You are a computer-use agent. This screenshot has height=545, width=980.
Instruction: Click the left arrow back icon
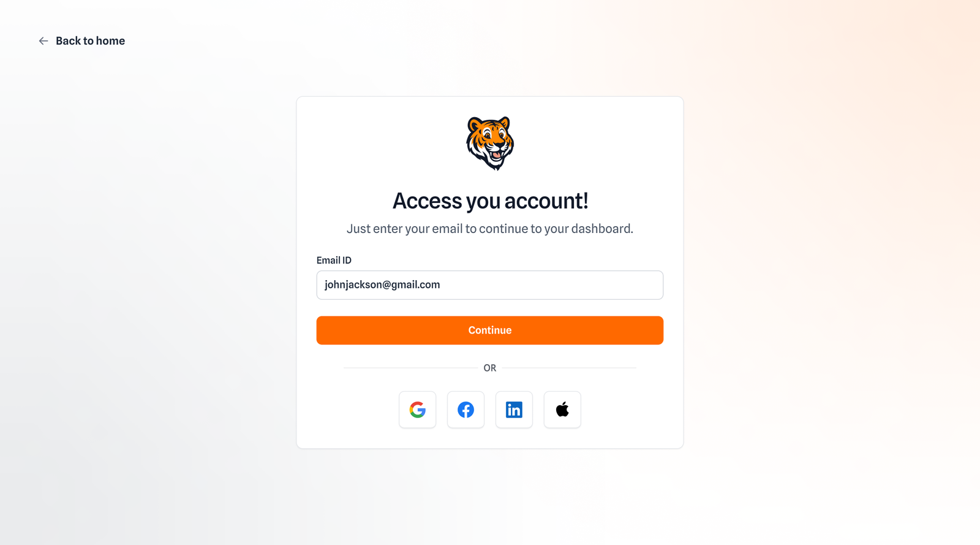pyautogui.click(x=43, y=41)
